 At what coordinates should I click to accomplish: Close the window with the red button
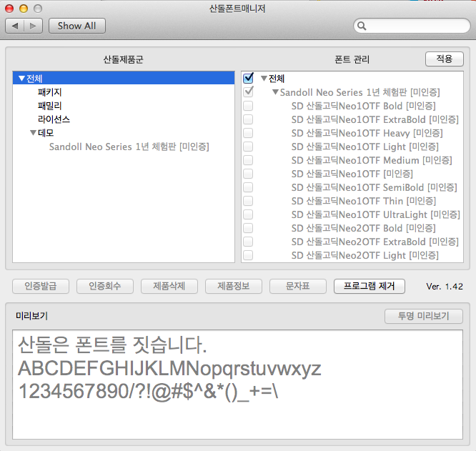pyautogui.click(x=9, y=9)
